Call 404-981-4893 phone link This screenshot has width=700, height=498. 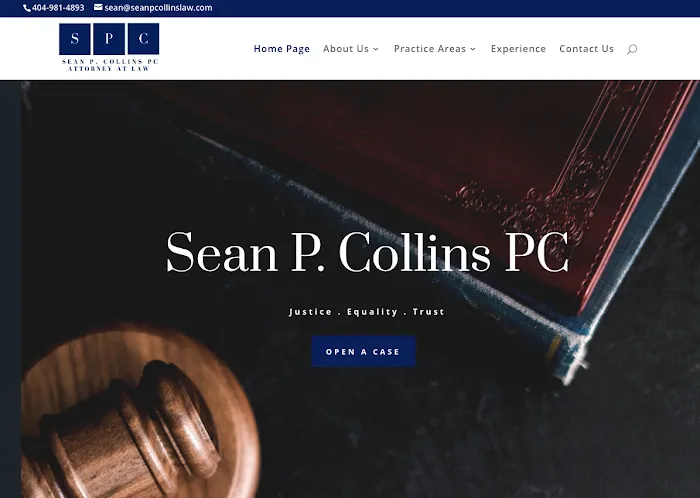58,8
